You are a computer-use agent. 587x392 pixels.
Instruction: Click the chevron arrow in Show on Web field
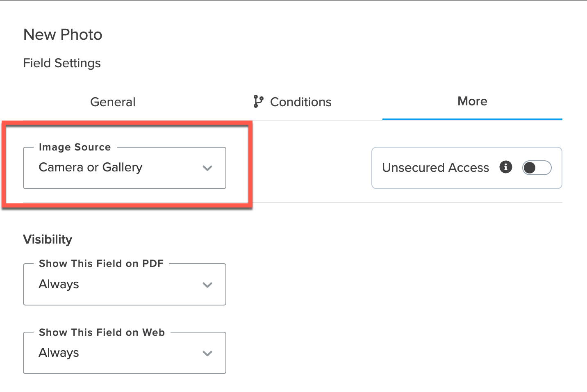tap(207, 353)
